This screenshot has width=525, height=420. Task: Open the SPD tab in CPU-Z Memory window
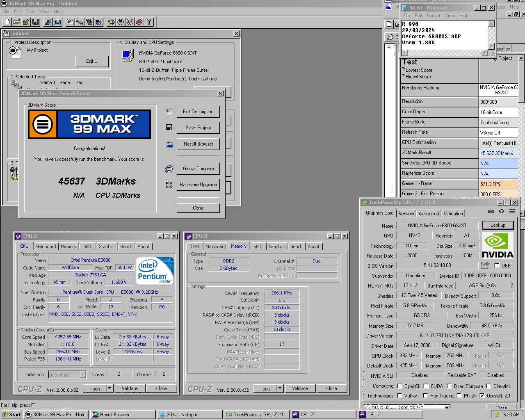(257, 247)
